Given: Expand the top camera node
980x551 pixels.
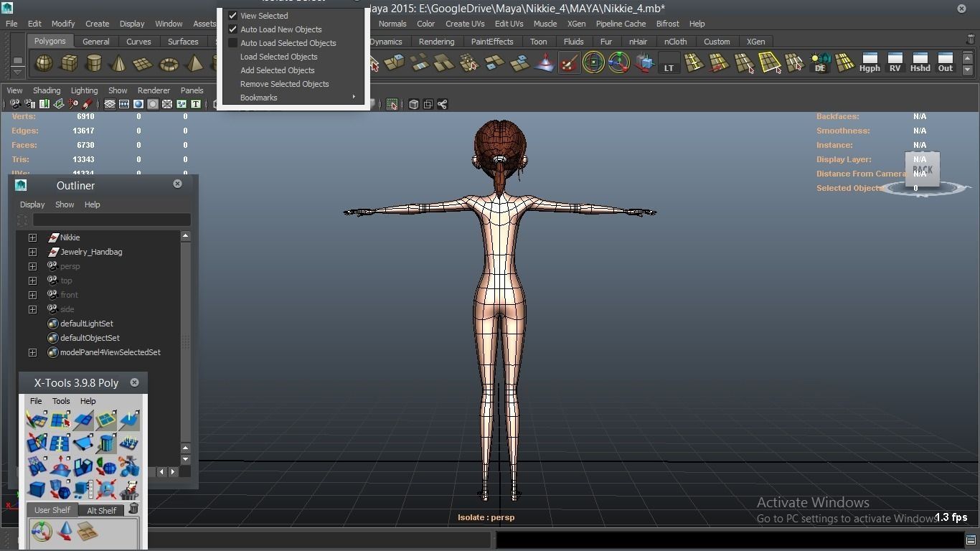Looking at the screenshot, I should [x=32, y=281].
